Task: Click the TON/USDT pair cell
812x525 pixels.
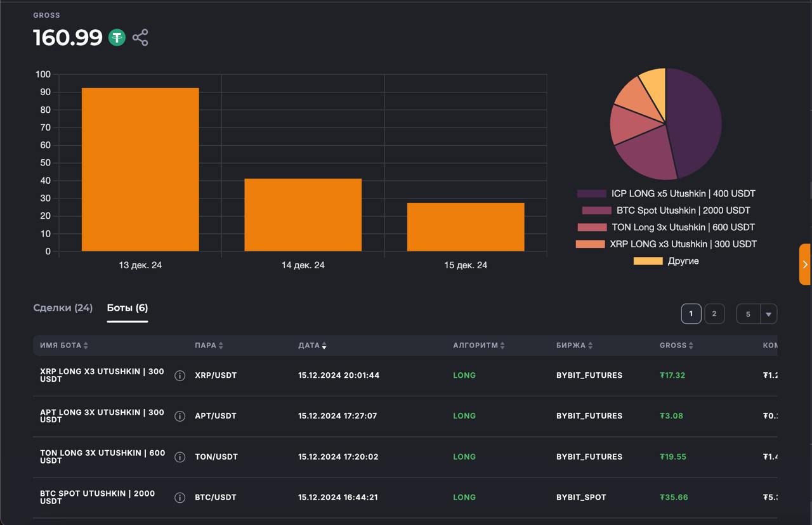Action: pos(216,457)
